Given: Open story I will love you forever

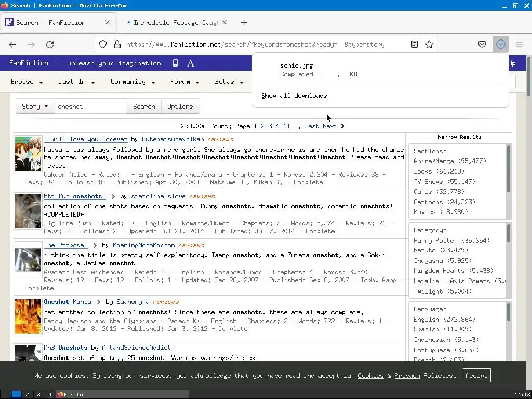Looking at the screenshot, I should [86, 139].
